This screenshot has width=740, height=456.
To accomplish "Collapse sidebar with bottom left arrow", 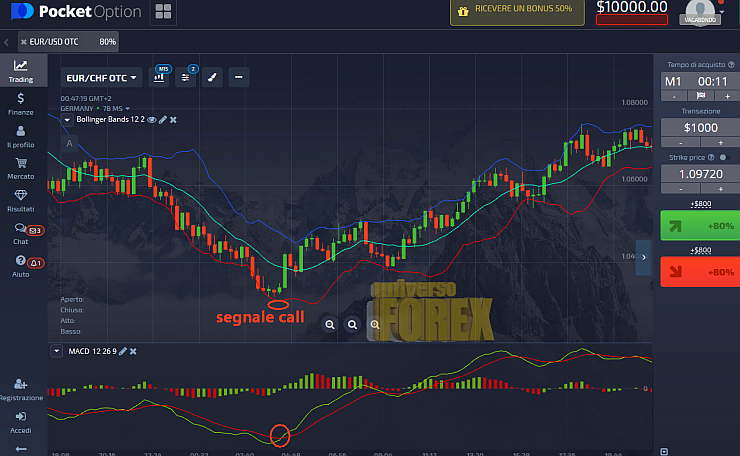I will pos(21,449).
